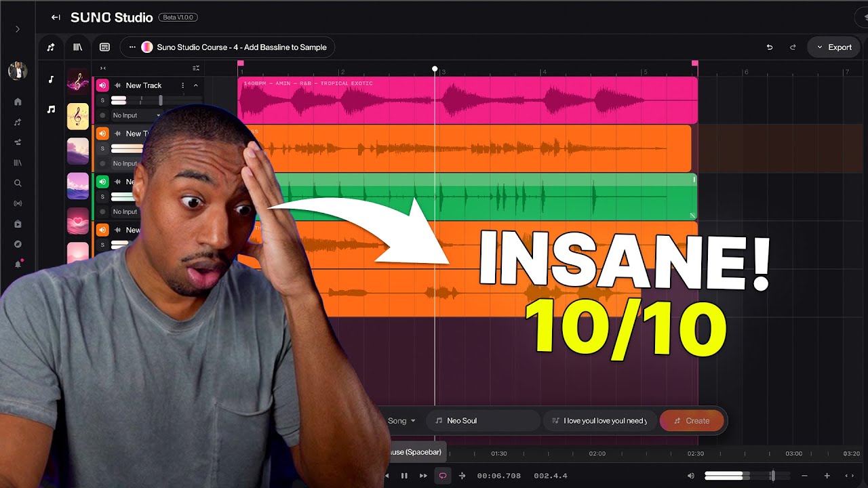Mute the bottom orange track
This screenshot has width=868, height=488.
102,230
